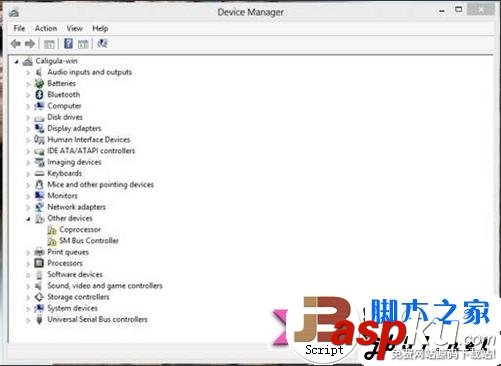Select Mice and other pointing devices label

pos(100,185)
